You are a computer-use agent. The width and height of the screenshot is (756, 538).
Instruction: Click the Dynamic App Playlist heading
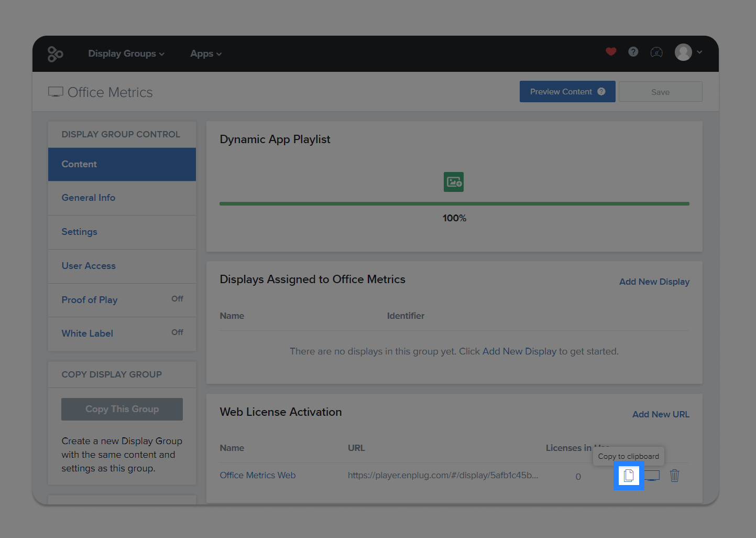coord(275,139)
